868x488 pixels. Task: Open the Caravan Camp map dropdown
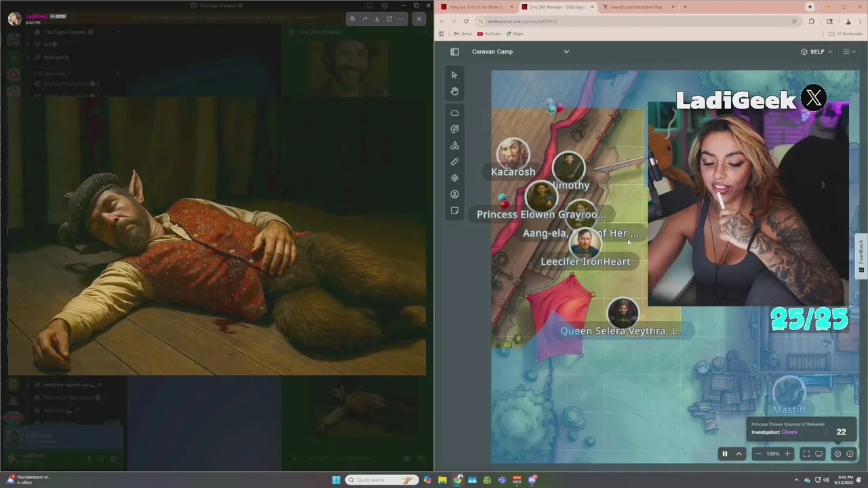point(520,52)
